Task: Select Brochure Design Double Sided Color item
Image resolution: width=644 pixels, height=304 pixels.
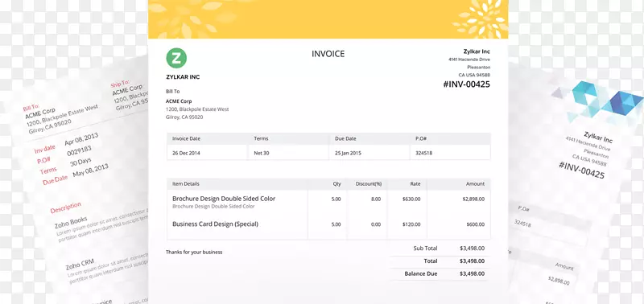Action: 224,199
